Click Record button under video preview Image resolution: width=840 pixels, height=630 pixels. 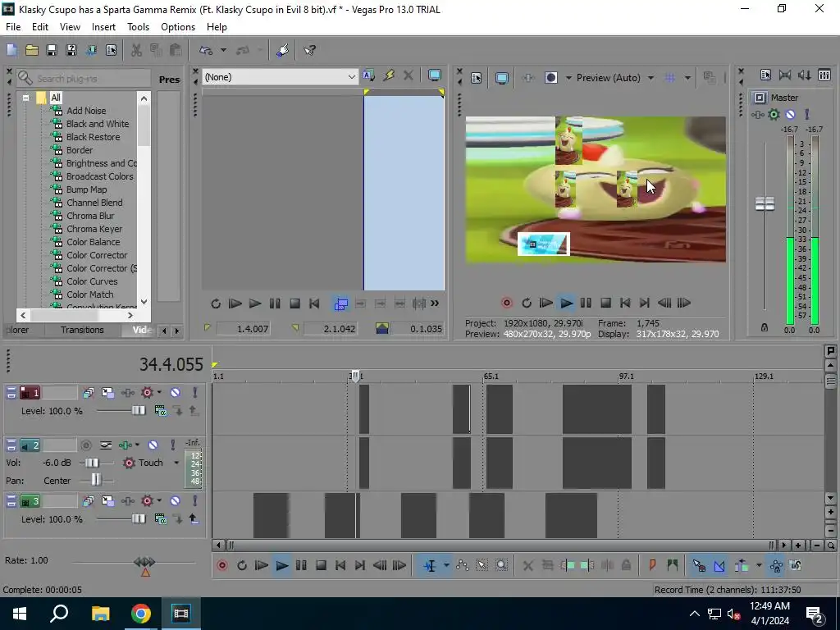506,303
